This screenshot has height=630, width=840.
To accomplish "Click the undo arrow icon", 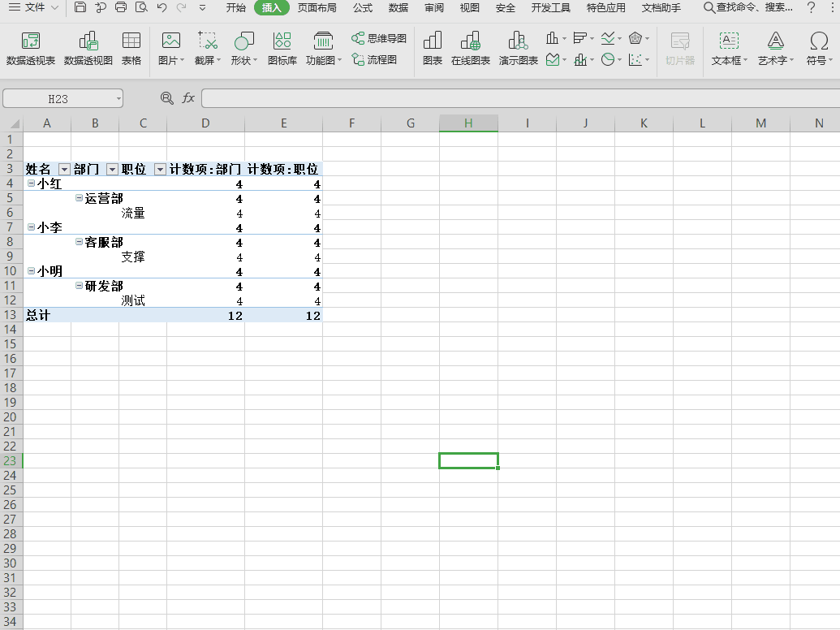I will tap(162, 7).
